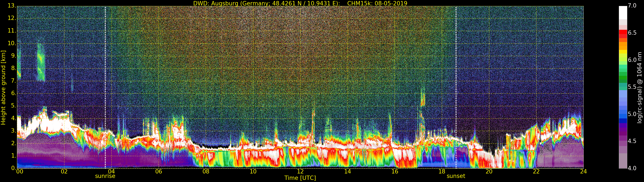The width and height of the screenshot is (644, 182).
Task: Click the "log(rc-signal) @ 1064 nm" colorbar label
Action: pos(639,87)
